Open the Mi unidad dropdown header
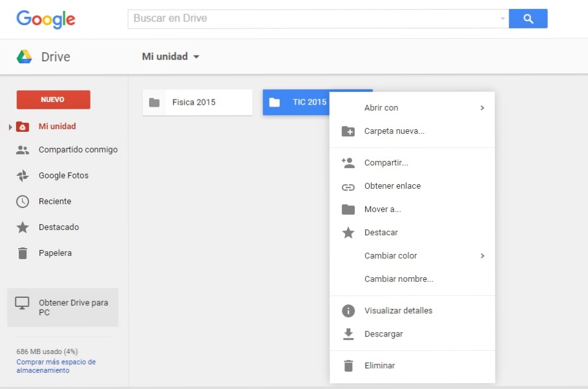The height and width of the screenshot is (389, 588). coord(171,57)
